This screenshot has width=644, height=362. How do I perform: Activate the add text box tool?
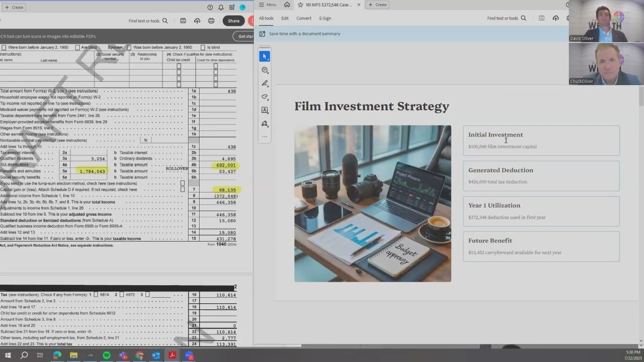265,110
